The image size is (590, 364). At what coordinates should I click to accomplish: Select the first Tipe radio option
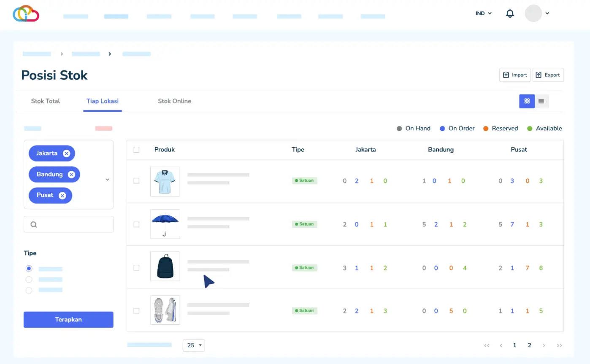(29, 268)
